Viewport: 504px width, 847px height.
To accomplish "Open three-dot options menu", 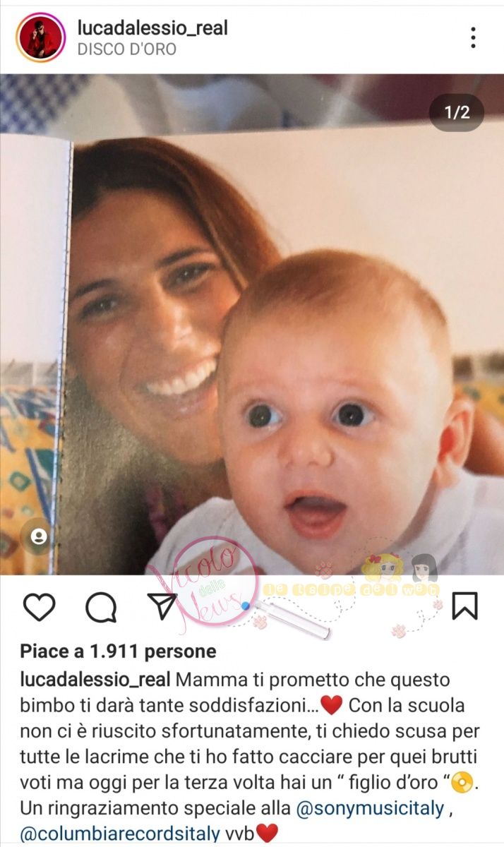I will click(473, 37).
